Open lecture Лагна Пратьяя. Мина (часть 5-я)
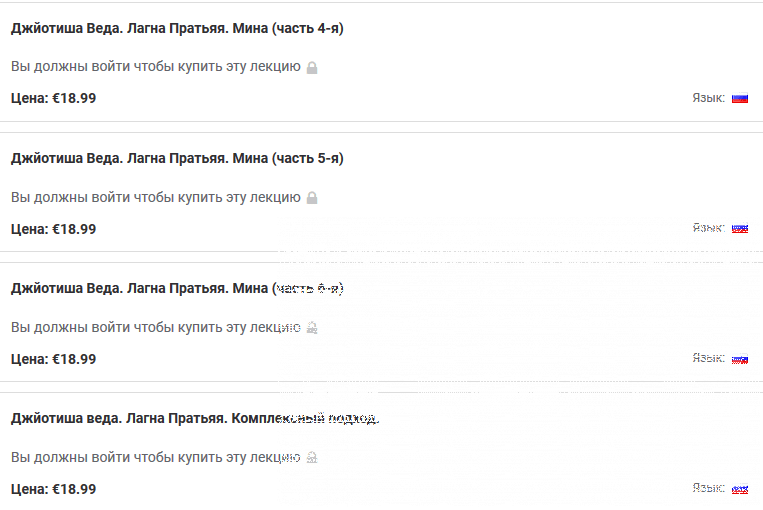This screenshot has height=510, width=763. click(x=177, y=159)
